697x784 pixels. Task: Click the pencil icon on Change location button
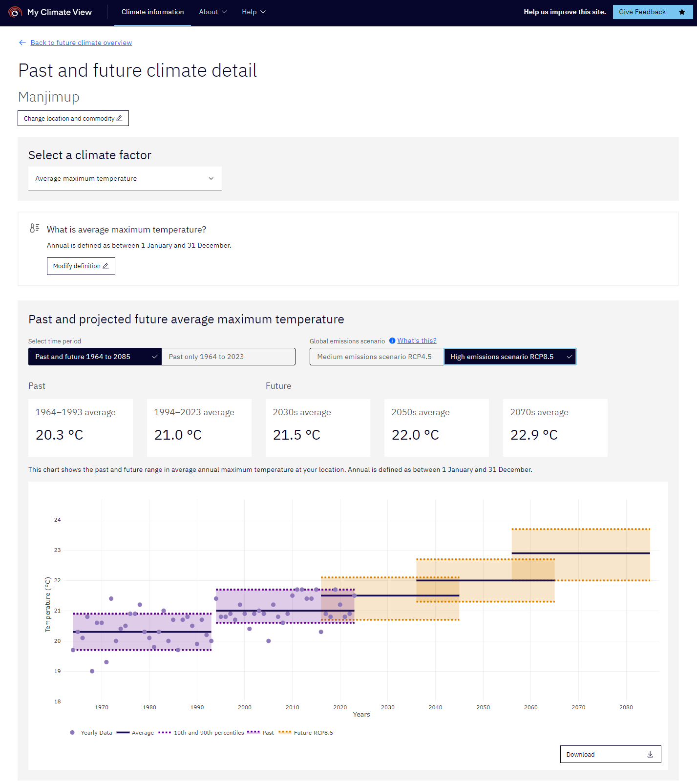[x=119, y=118]
